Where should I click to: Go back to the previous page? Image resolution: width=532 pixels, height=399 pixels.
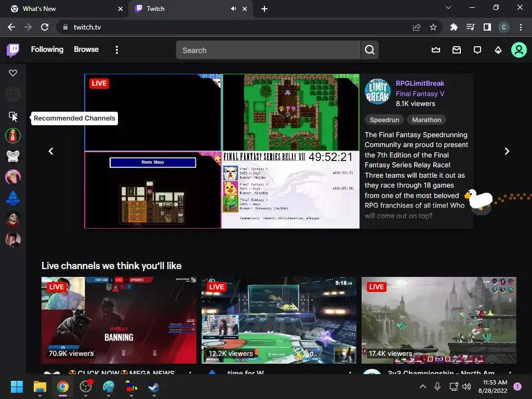[11, 27]
